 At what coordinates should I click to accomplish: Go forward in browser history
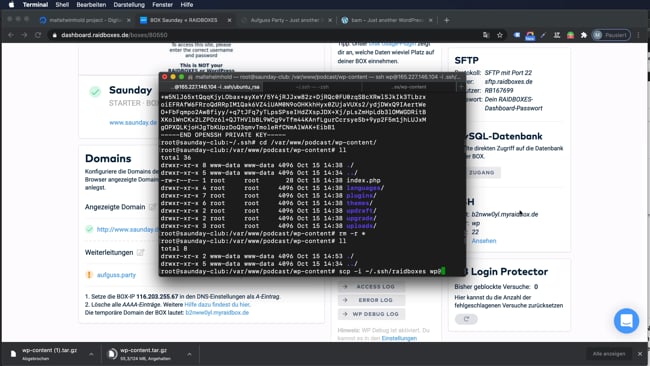click(x=24, y=35)
